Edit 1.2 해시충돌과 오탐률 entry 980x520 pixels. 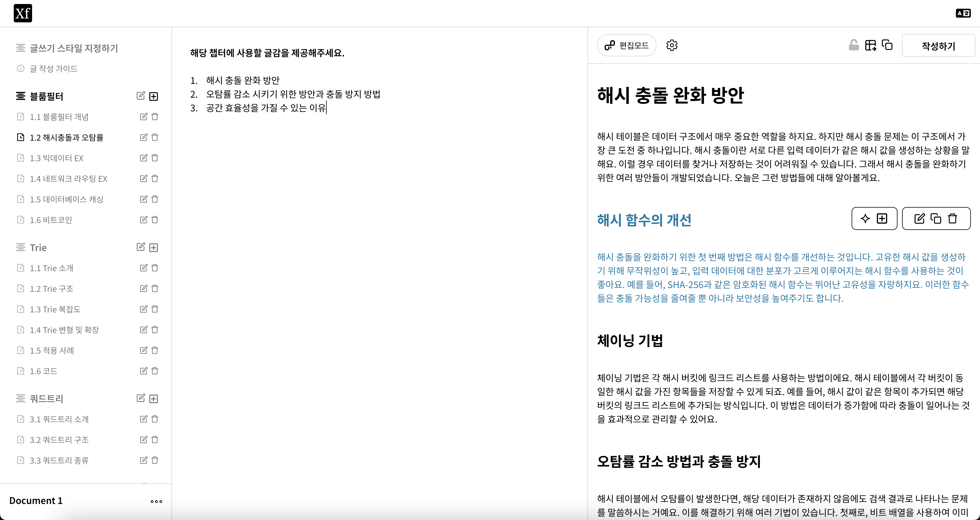click(144, 137)
